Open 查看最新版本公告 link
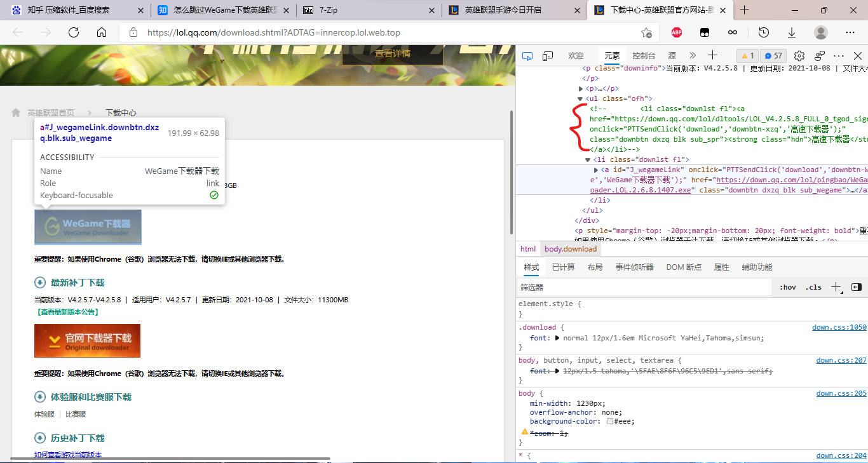Image resolution: width=868 pixels, height=463 pixels. [67, 312]
